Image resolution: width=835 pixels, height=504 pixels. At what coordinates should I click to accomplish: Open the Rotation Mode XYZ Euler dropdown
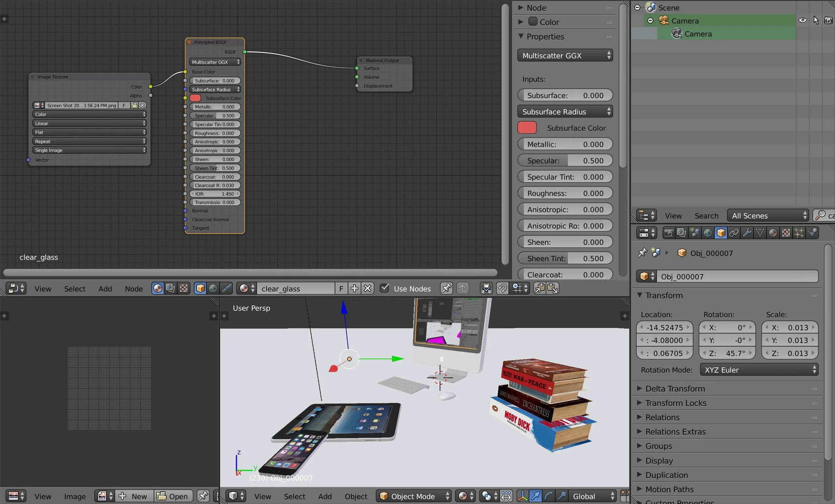pos(759,370)
